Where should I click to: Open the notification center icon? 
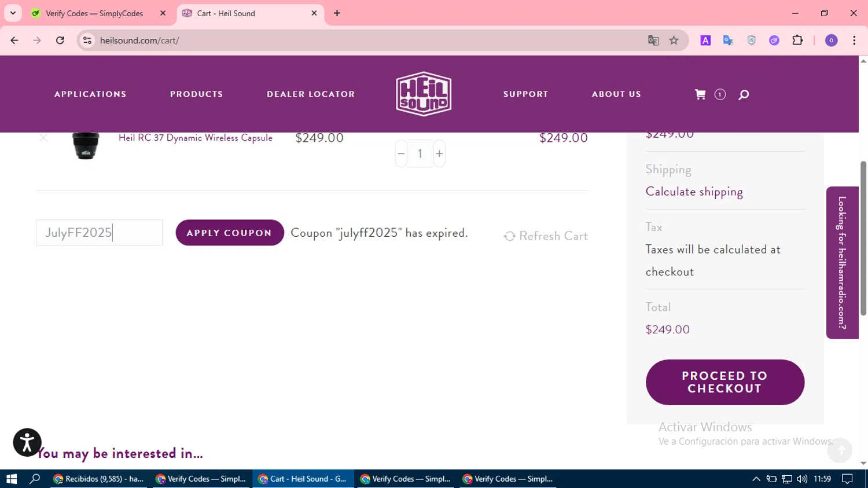(847, 479)
